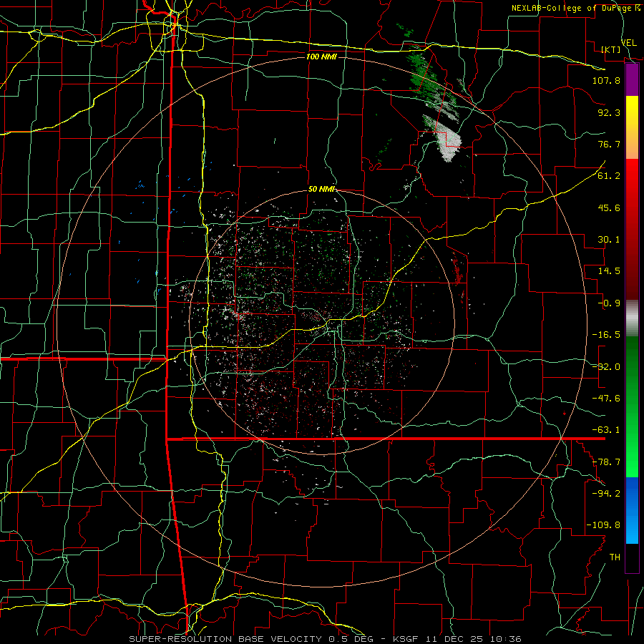Viewport: 644px width, 644px height.
Task: Click the -32.0 velocity scale value
Action: coord(606,367)
